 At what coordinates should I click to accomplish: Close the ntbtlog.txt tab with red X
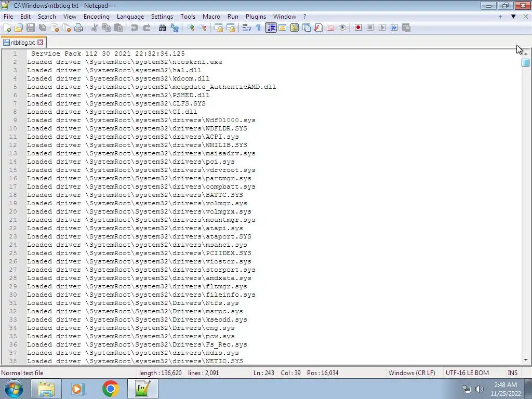click(x=41, y=43)
